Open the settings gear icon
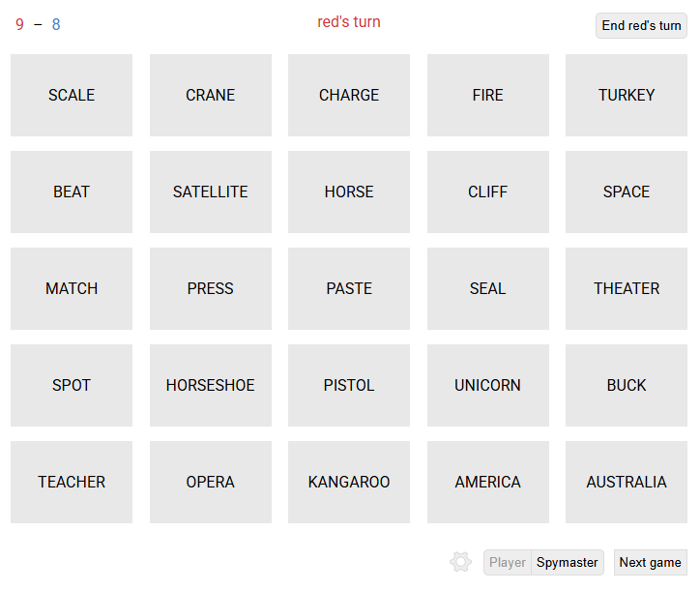 pos(461,562)
